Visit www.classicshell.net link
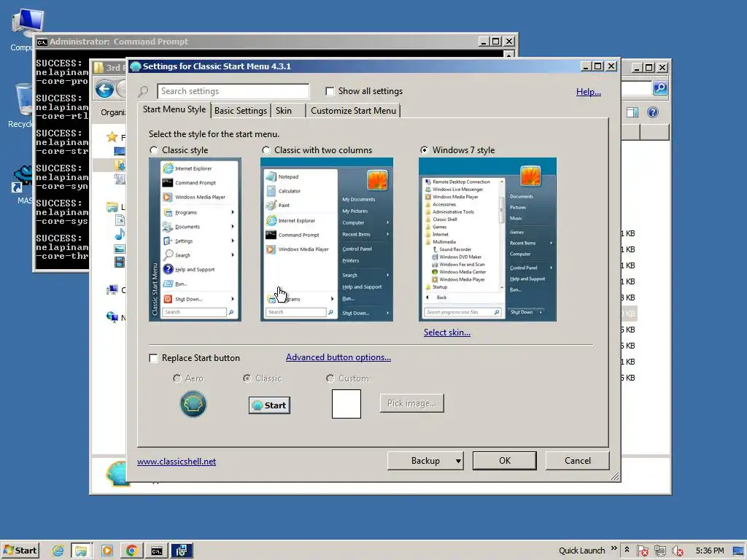This screenshot has height=560, width=747. click(x=177, y=462)
